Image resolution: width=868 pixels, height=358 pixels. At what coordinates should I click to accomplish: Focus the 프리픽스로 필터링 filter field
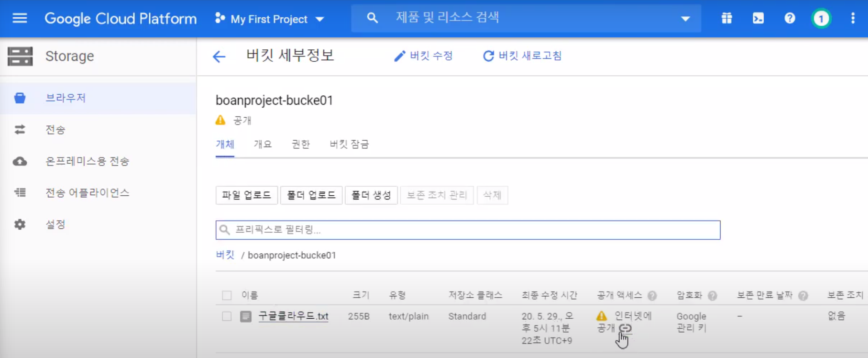click(x=468, y=230)
